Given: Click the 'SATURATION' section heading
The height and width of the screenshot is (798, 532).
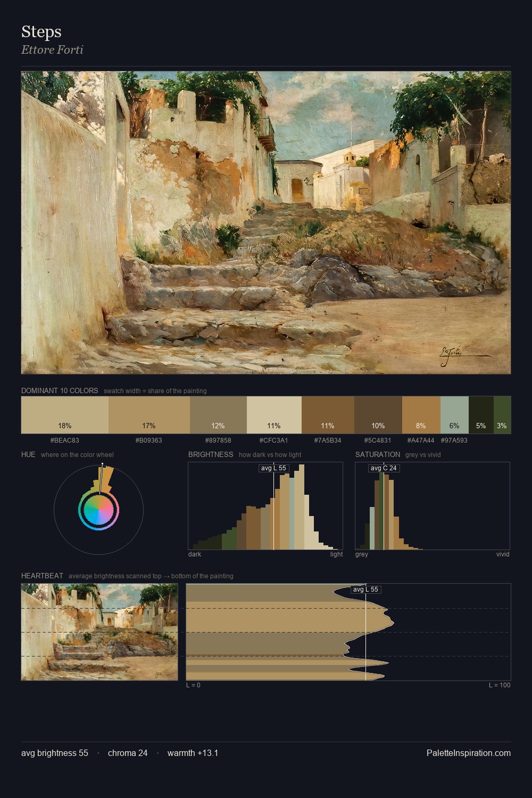Looking at the screenshot, I should (378, 454).
